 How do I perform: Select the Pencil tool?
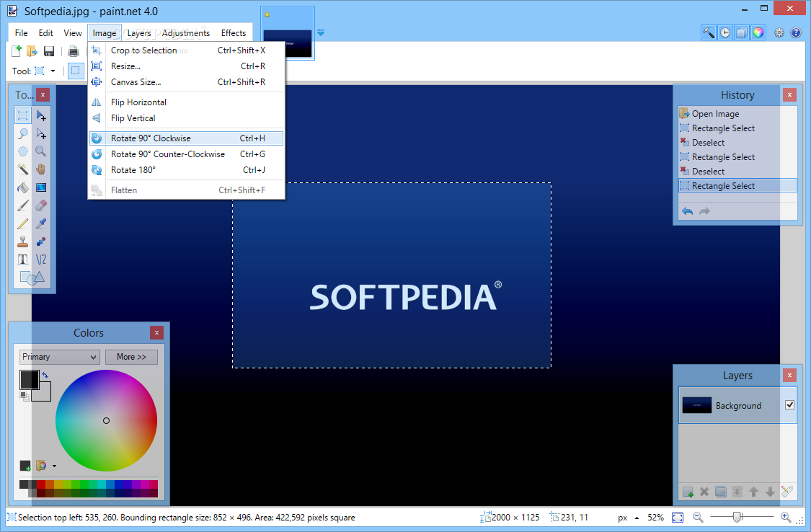point(23,223)
